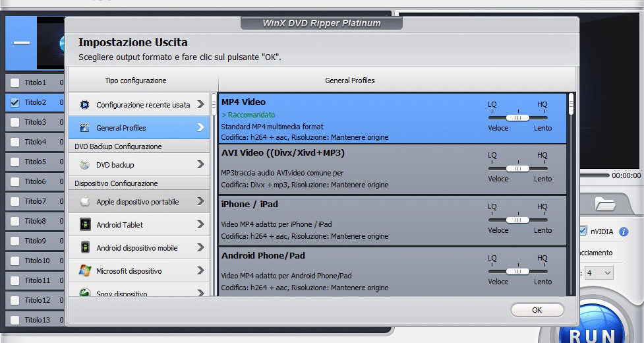Toggle the nVIDIA hardware acceleration checkbox
This screenshot has width=644, height=343.
[x=583, y=231]
